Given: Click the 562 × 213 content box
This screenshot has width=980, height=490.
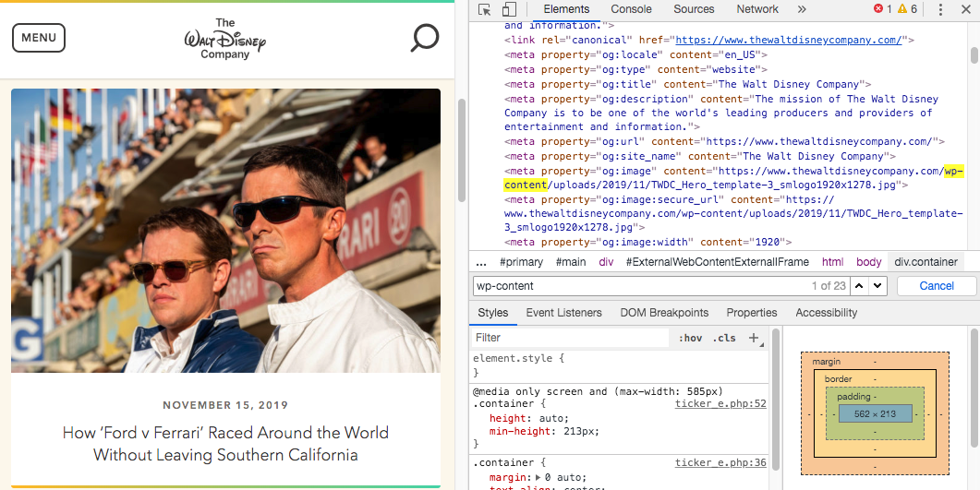Looking at the screenshot, I should pyautogui.click(x=875, y=413).
